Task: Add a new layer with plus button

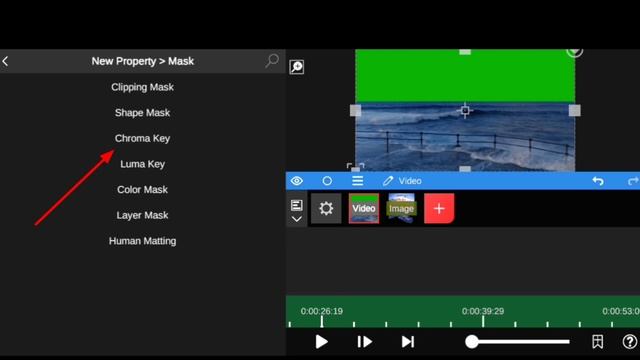Action: [439, 209]
